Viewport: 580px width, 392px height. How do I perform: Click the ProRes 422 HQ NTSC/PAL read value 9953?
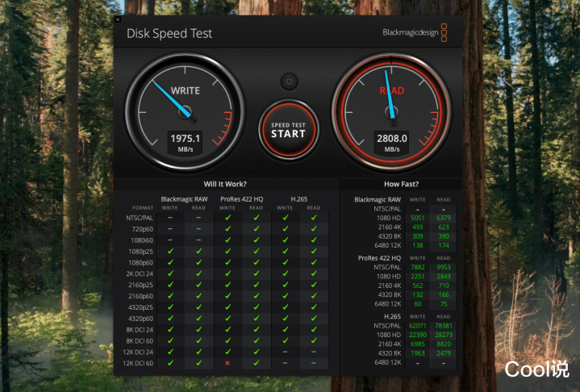click(444, 267)
